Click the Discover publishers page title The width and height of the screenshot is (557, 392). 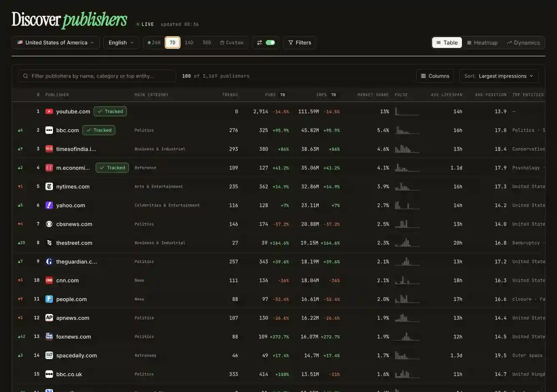[x=69, y=20]
